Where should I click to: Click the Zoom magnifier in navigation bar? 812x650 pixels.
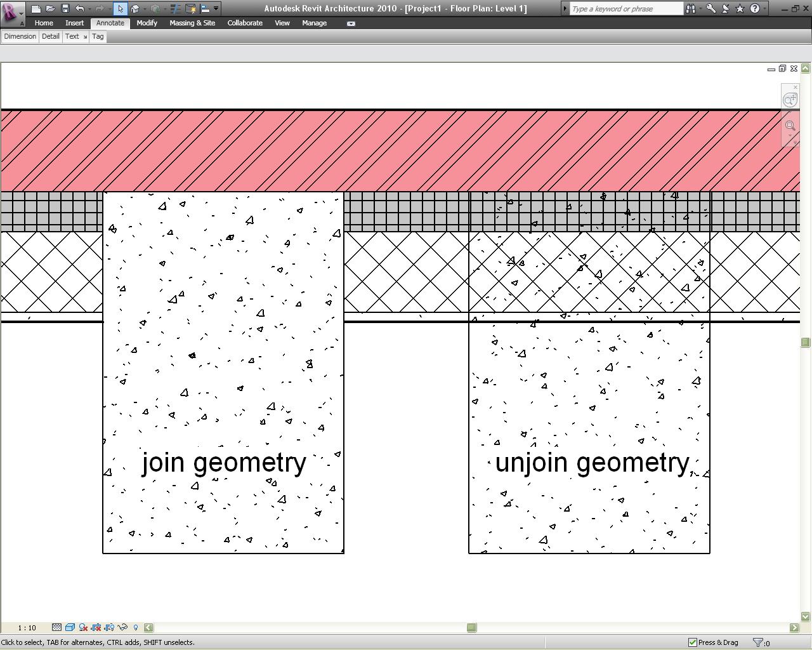pyautogui.click(x=790, y=126)
